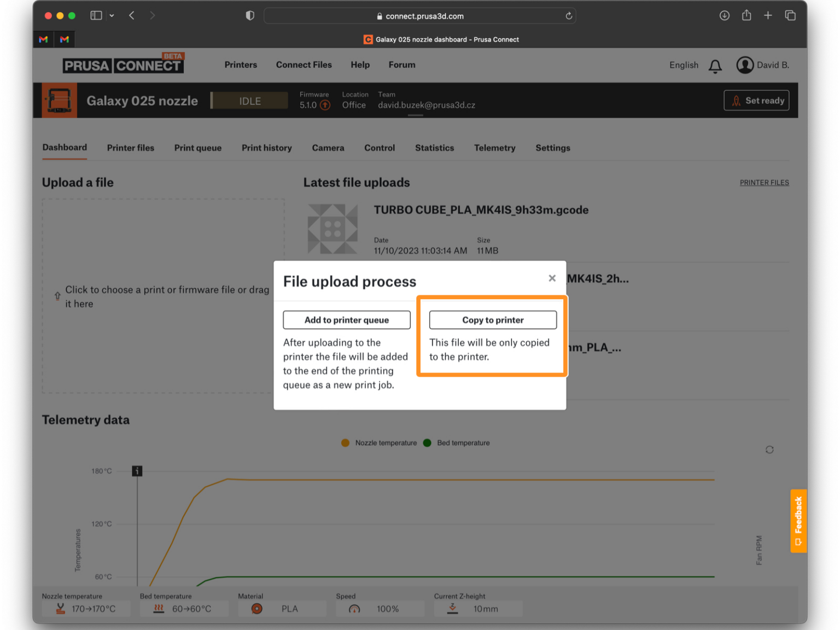Click the Safari share icon
Image resolution: width=840 pixels, height=630 pixels.
point(746,15)
